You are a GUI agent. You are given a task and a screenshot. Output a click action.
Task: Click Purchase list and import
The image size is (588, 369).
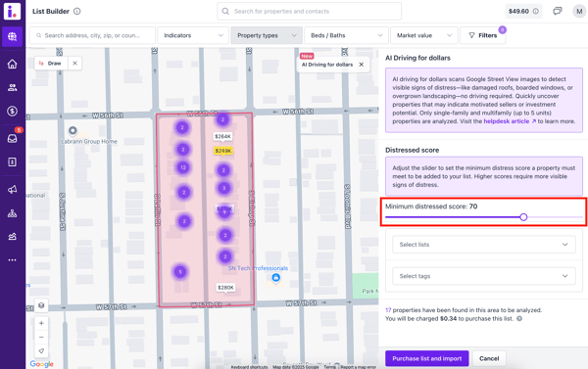pyautogui.click(x=426, y=358)
